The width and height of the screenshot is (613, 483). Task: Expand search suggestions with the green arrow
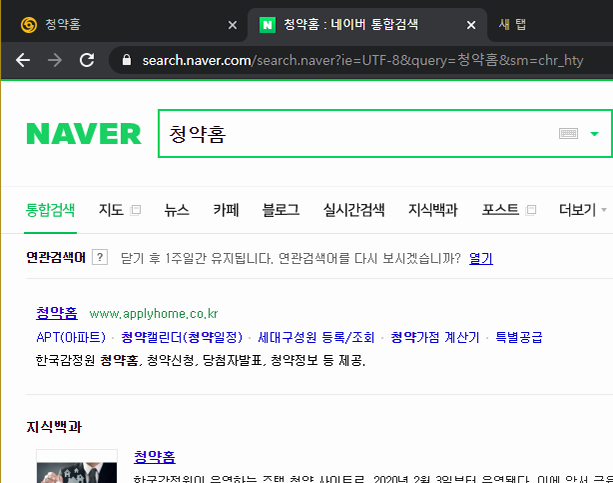click(x=594, y=134)
